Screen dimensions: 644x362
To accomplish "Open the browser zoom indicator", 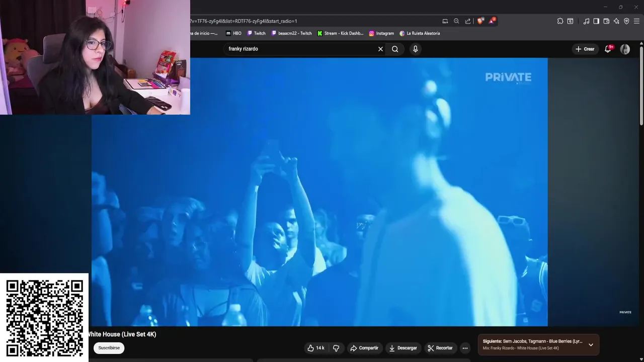I will click(456, 21).
